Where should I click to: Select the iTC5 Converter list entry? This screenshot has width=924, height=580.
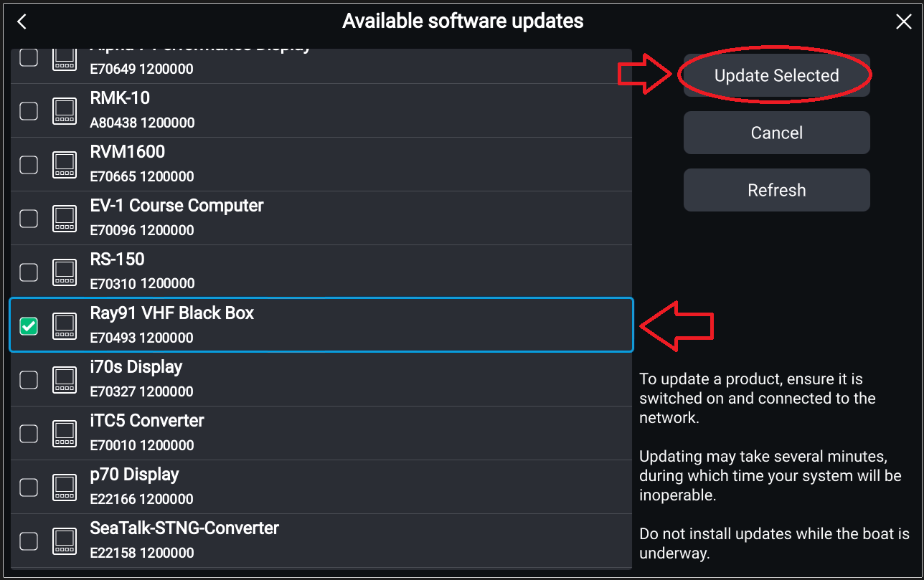click(x=321, y=434)
